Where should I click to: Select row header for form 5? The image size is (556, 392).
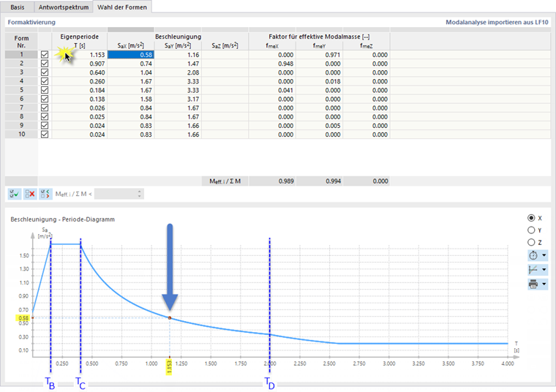pyautogui.click(x=21, y=90)
